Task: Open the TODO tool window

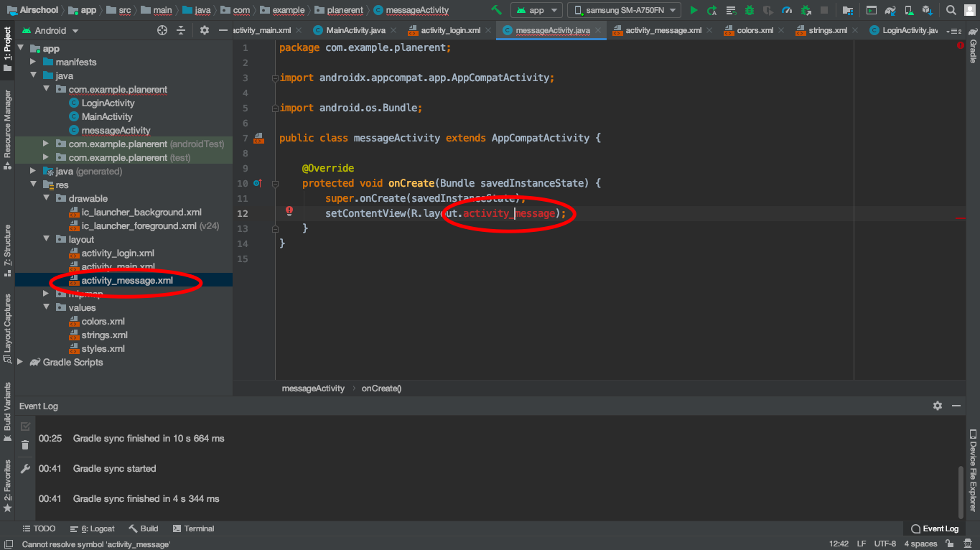Action: (x=38, y=528)
